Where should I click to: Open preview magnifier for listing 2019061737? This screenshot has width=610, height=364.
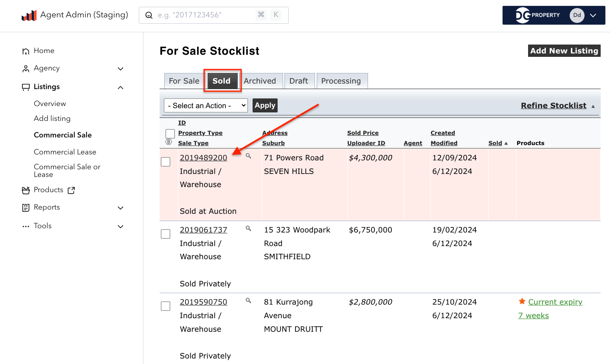coord(248,229)
